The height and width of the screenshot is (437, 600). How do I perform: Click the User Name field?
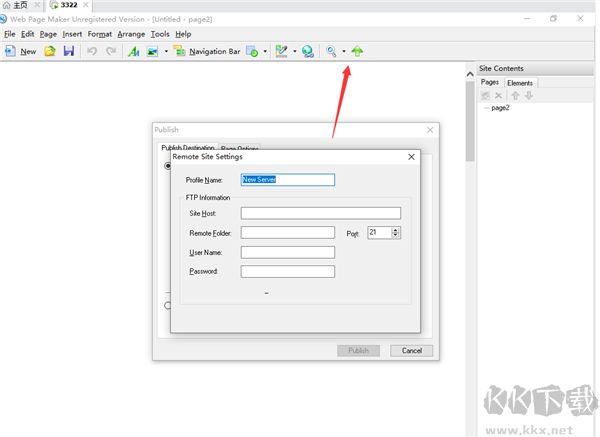tap(288, 252)
